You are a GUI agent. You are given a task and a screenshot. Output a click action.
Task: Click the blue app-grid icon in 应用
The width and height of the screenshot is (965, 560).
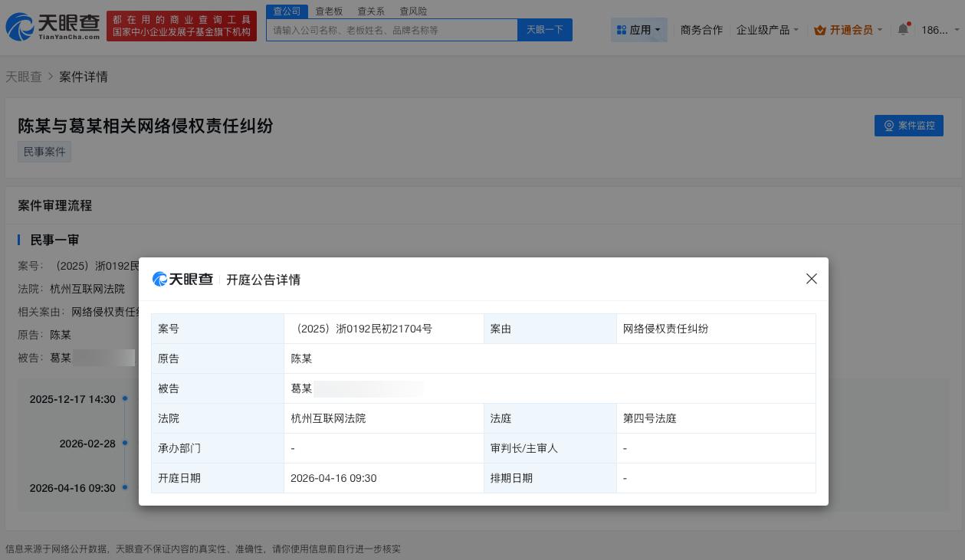[622, 30]
